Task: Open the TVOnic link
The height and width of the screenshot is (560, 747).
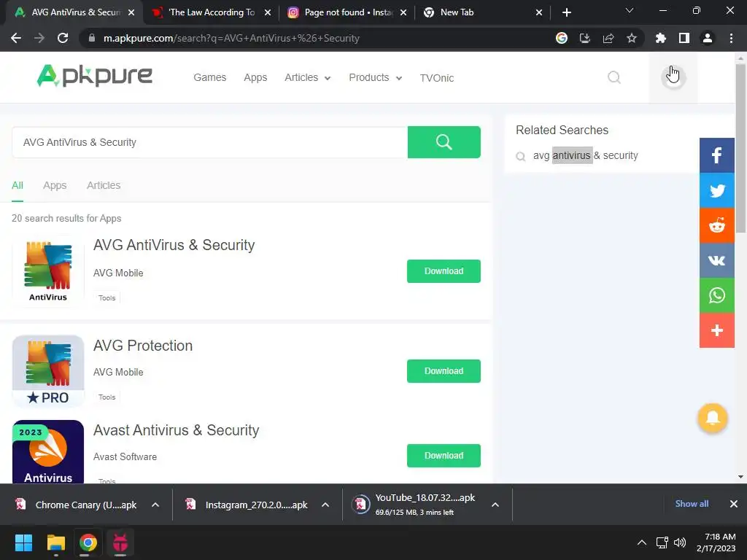Action: [x=437, y=78]
